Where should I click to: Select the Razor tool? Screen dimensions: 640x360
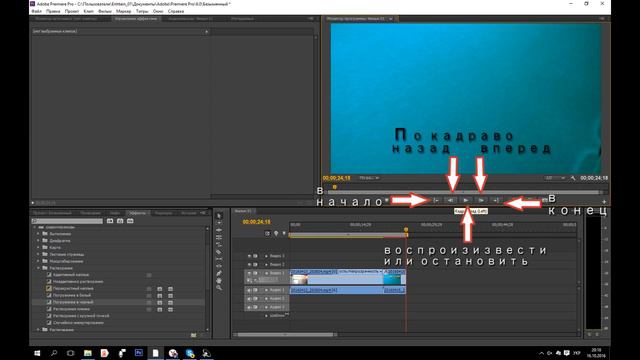[x=219, y=252]
